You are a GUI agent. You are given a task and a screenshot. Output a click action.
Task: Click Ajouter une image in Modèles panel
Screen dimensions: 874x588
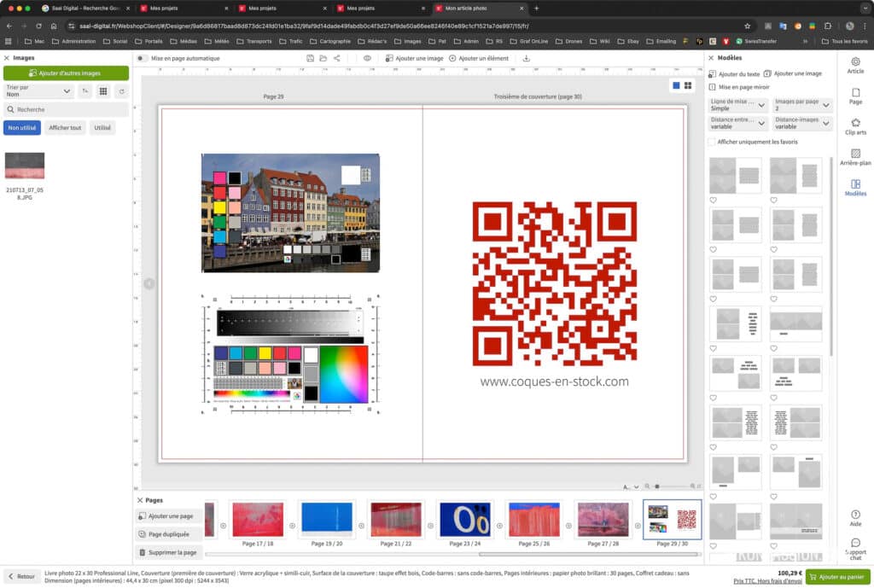click(x=792, y=73)
